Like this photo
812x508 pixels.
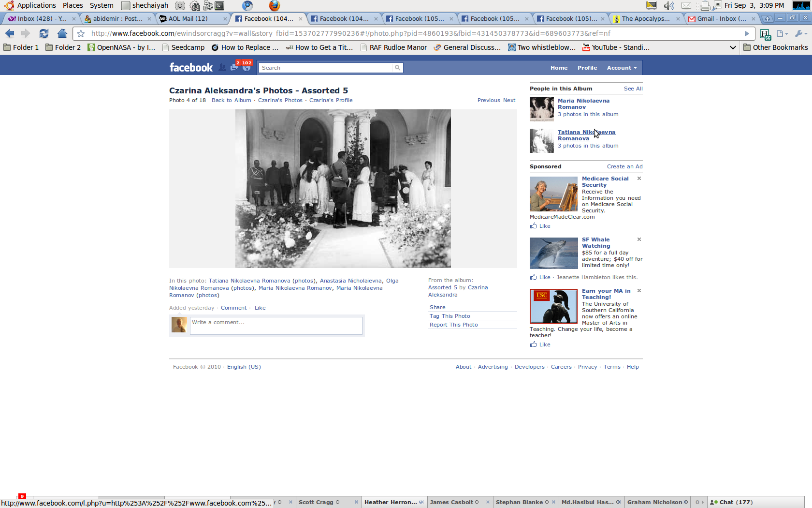pos(260,308)
